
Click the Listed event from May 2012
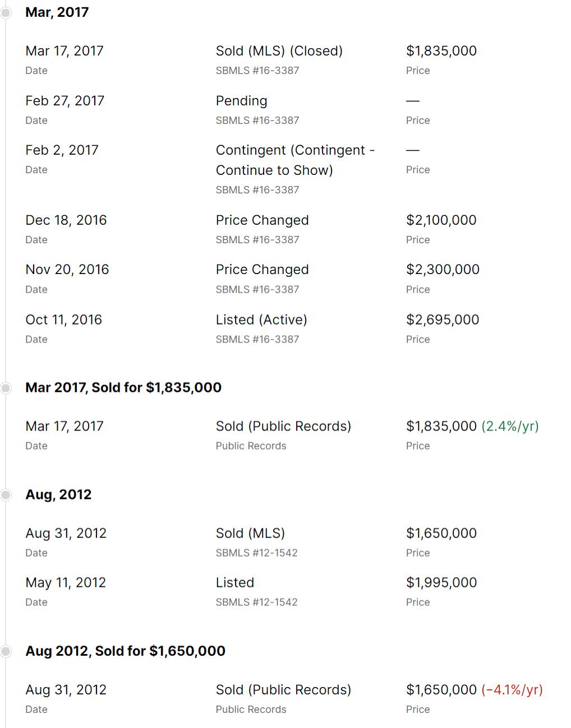[234, 583]
